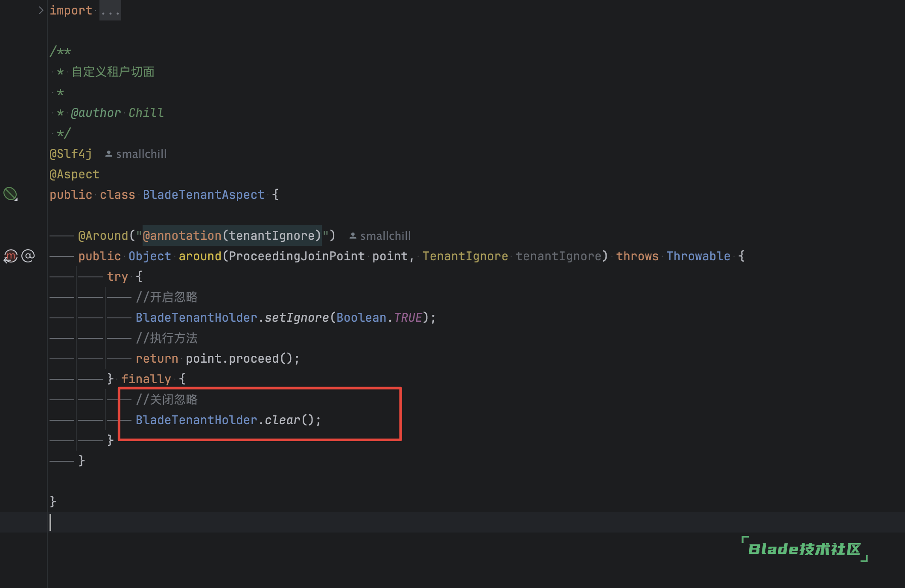Click the TenantIgnore parameter type
The width and height of the screenshot is (905, 588).
(465, 256)
